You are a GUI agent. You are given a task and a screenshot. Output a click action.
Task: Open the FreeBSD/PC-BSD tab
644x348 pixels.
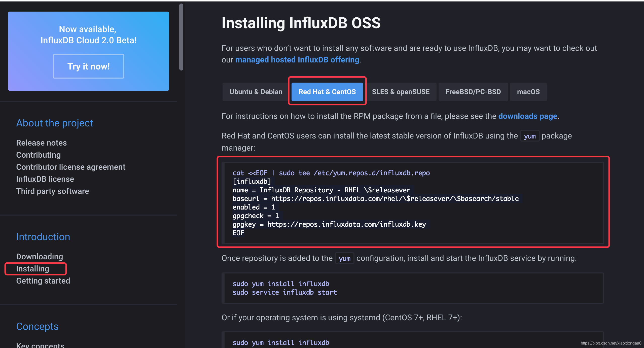coord(473,92)
